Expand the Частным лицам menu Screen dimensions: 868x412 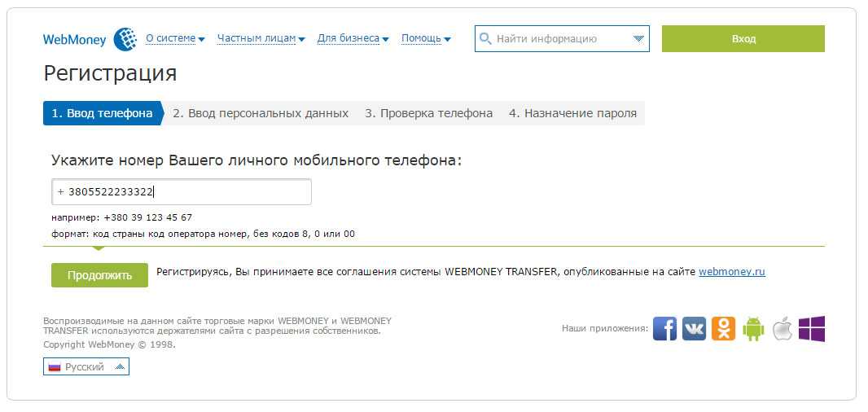(x=261, y=39)
